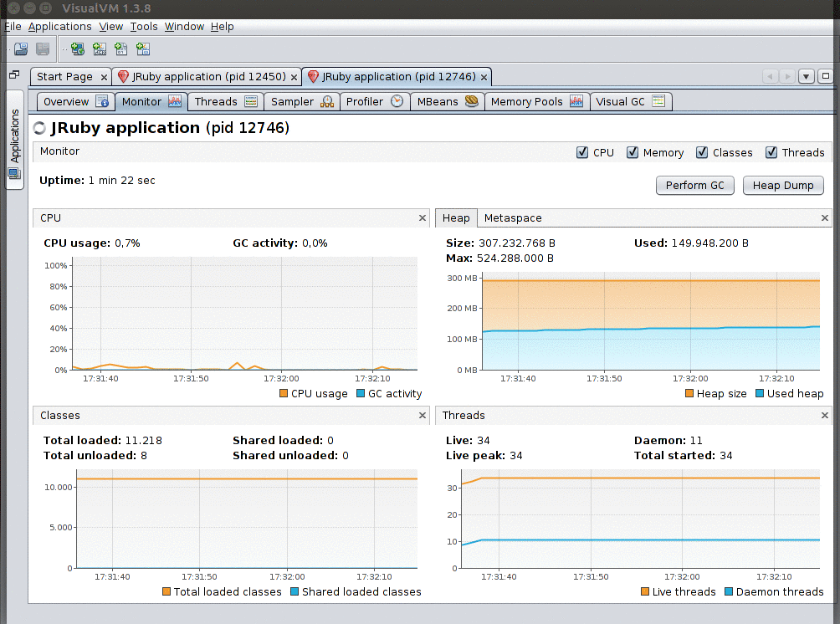Switch to the Metaspace tab
This screenshot has width=840, height=624.
coord(513,218)
